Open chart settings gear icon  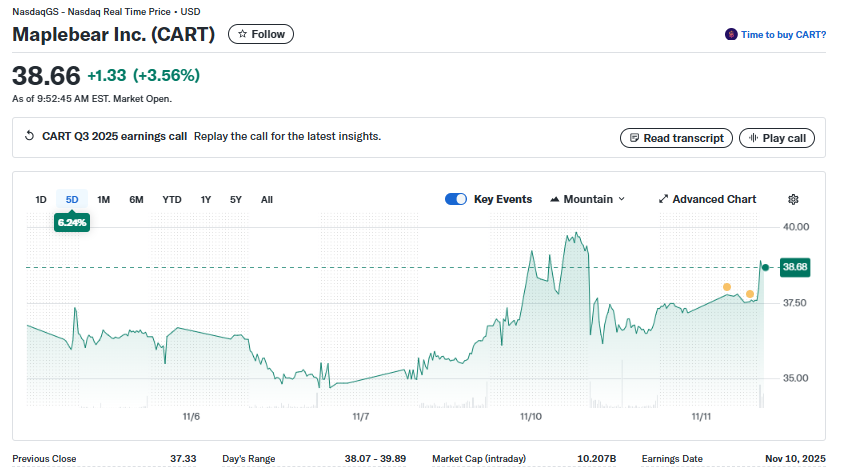(x=794, y=199)
